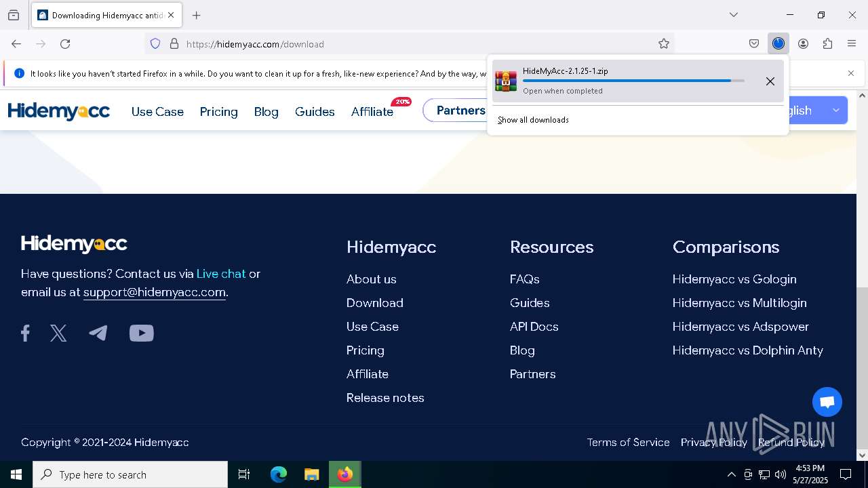The width and height of the screenshot is (868, 488).
Task: Open Task View on taskbar
Action: pyautogui.click(x=244, y=474)
